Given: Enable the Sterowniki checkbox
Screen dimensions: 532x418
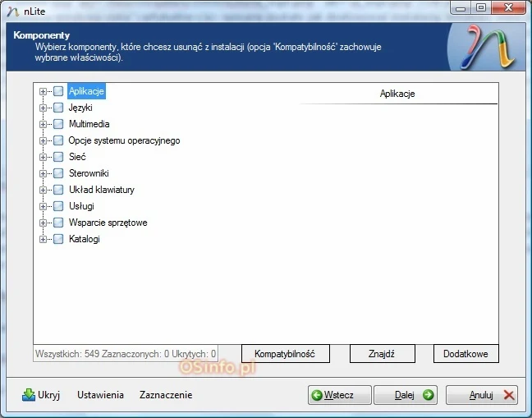Looking at the screenshot, I should tap(58, 173).
